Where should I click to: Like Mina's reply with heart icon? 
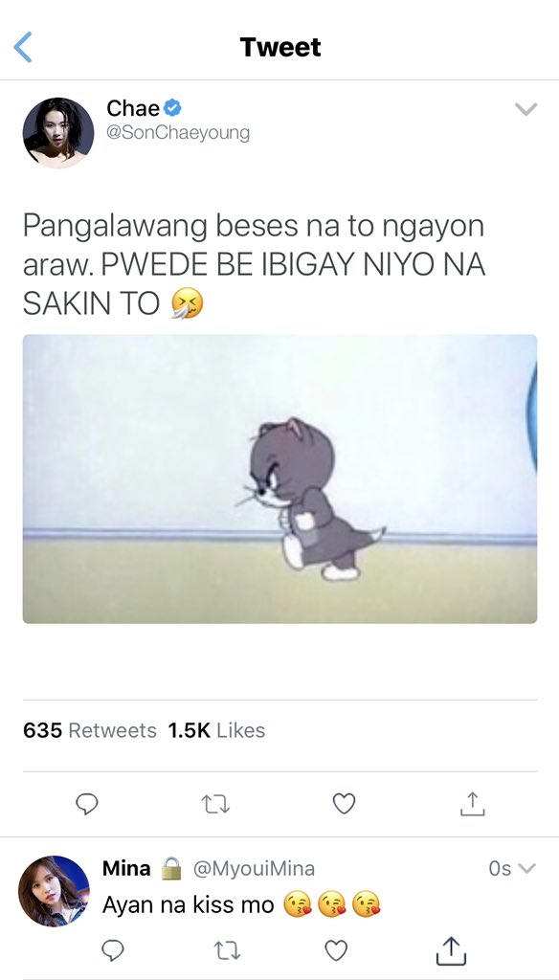pos(336,950)
